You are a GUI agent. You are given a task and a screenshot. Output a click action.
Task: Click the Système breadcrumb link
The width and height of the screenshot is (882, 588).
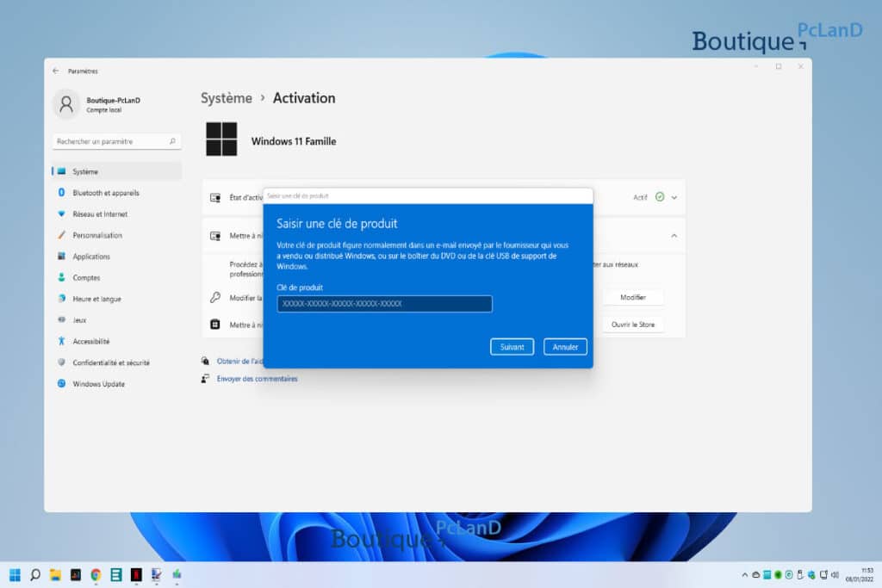[227, 98]
